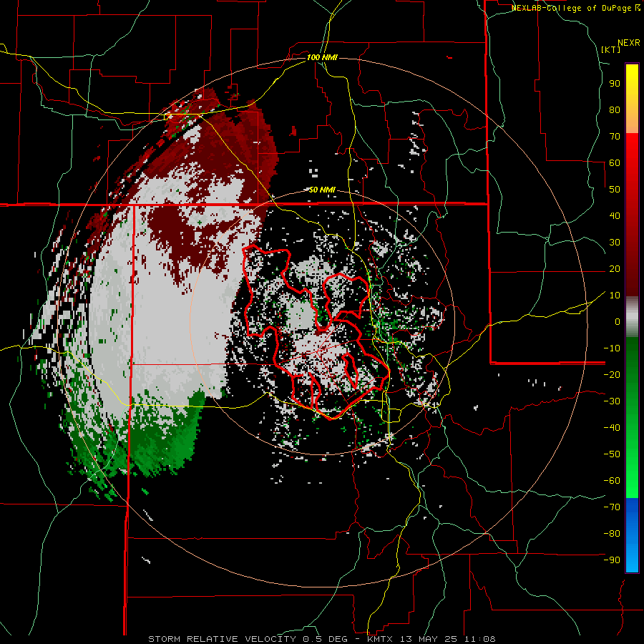
Task: Click the 10 value on velocity scale
Action: click(x=615, y=296)
